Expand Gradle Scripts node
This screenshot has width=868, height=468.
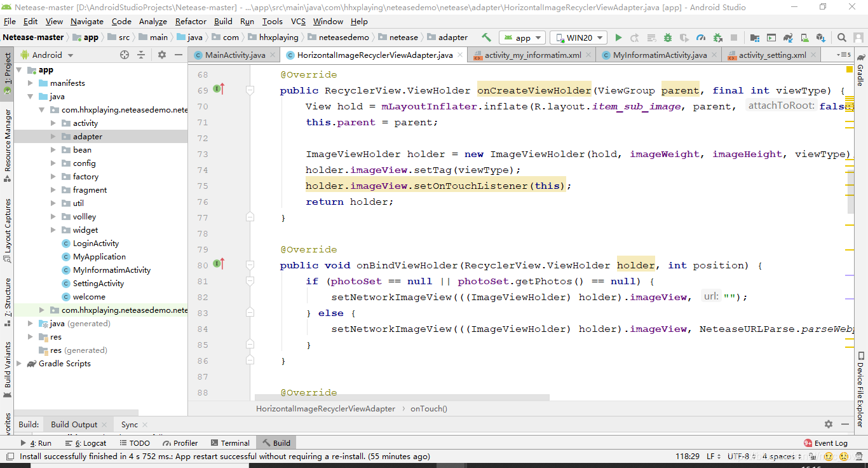18,363
